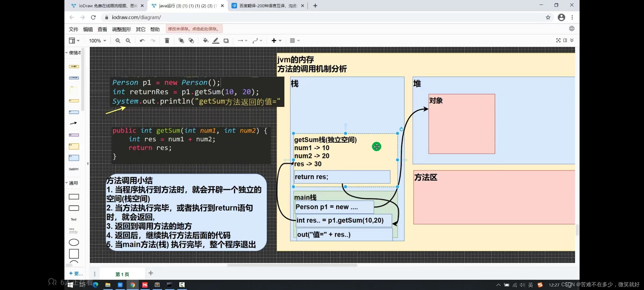
Task: Open the 100% zoom level dropdown
Action: pos(98,41)
